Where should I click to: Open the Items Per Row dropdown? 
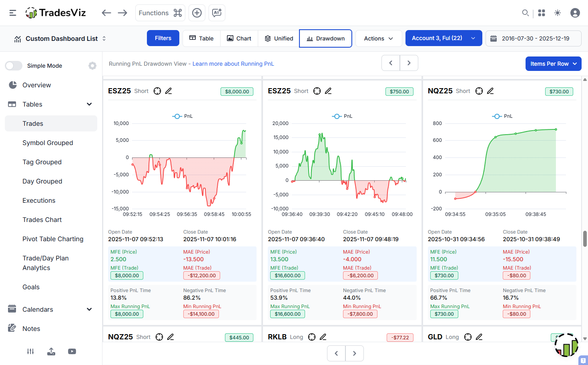553,63
